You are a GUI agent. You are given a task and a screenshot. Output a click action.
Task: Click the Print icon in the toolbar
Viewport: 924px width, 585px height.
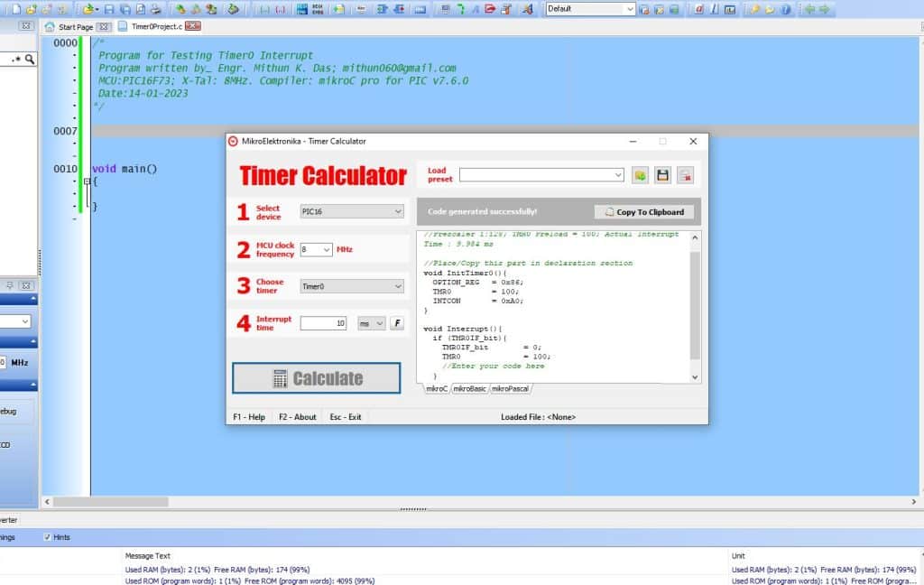(155, 9)
